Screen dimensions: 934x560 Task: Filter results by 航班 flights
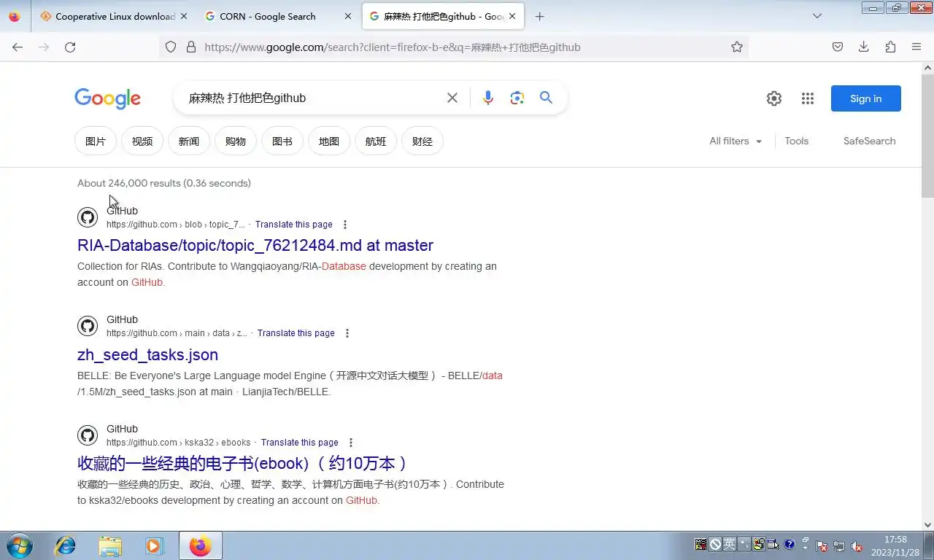(376, 141)
